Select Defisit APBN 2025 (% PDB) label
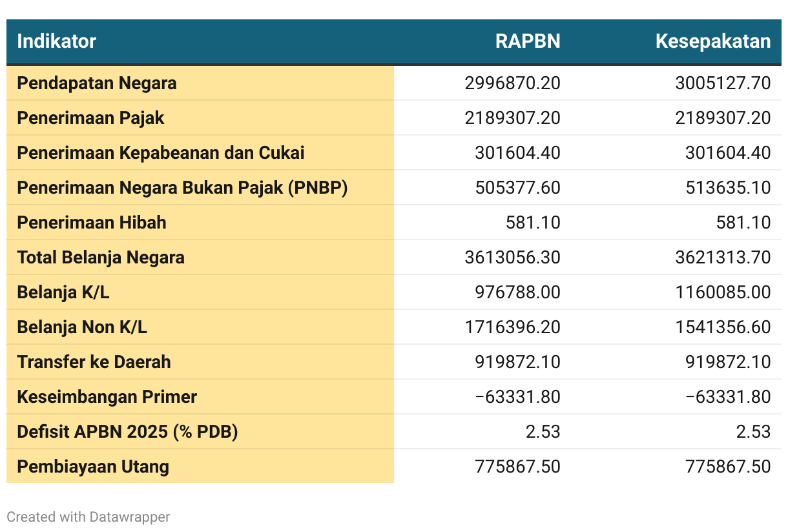 point(127,432)
